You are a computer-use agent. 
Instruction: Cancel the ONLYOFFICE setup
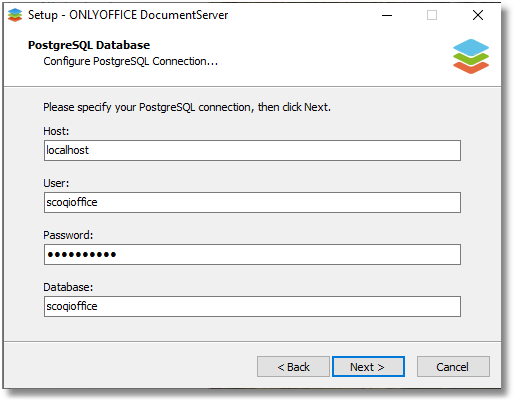tap(453, 367)
